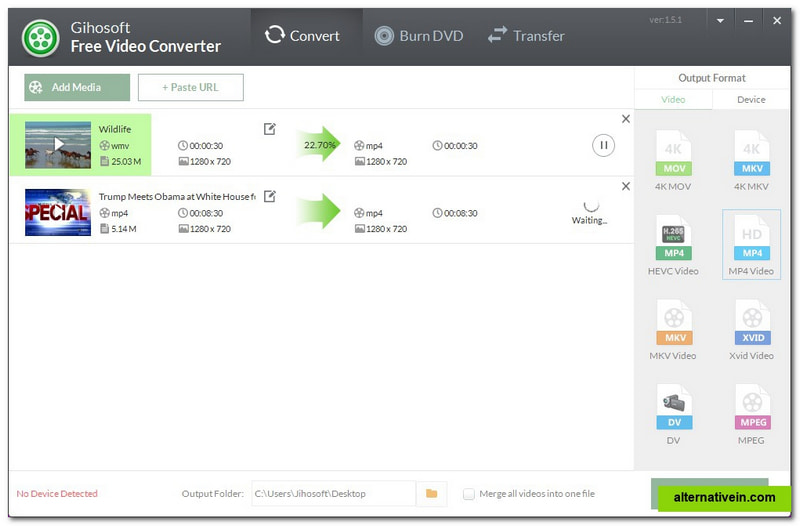This screenshot has width=800, height=526.
Task: Pause the Wildlife conversion
Action: [603, 145]
